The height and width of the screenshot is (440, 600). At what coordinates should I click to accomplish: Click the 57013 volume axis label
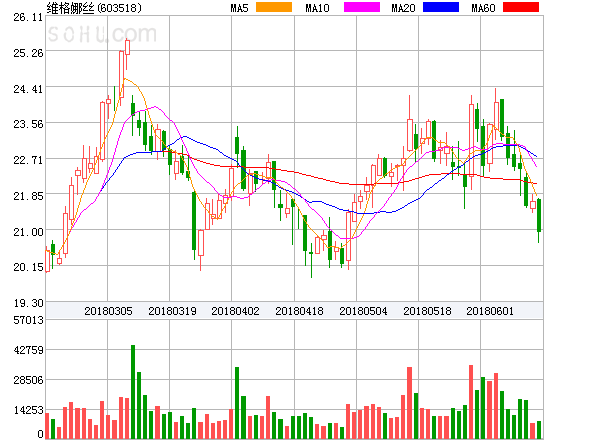28,320
